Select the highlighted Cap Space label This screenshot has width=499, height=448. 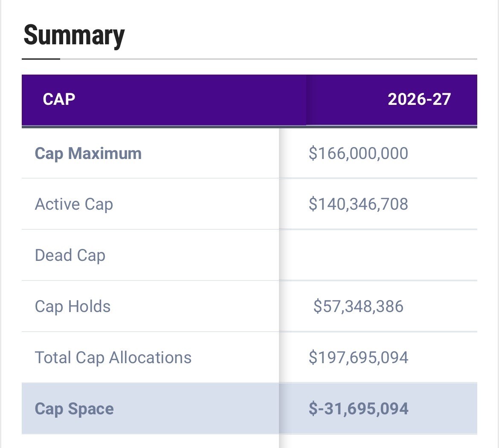click(x=74, y=409)
